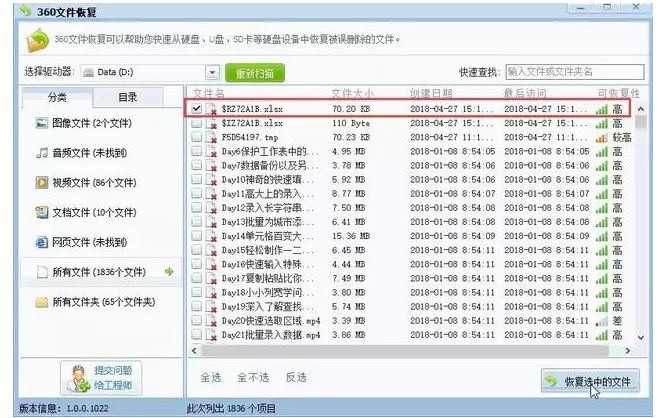666x418 pixels.
Task: Click the 反选 invert selection link
Action: point(296,377)
